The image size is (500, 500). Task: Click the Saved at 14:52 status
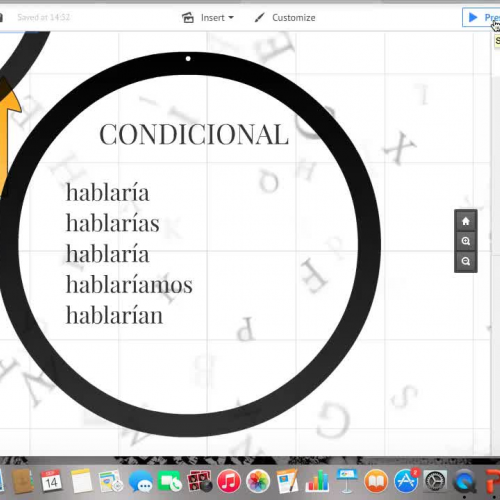44,17
